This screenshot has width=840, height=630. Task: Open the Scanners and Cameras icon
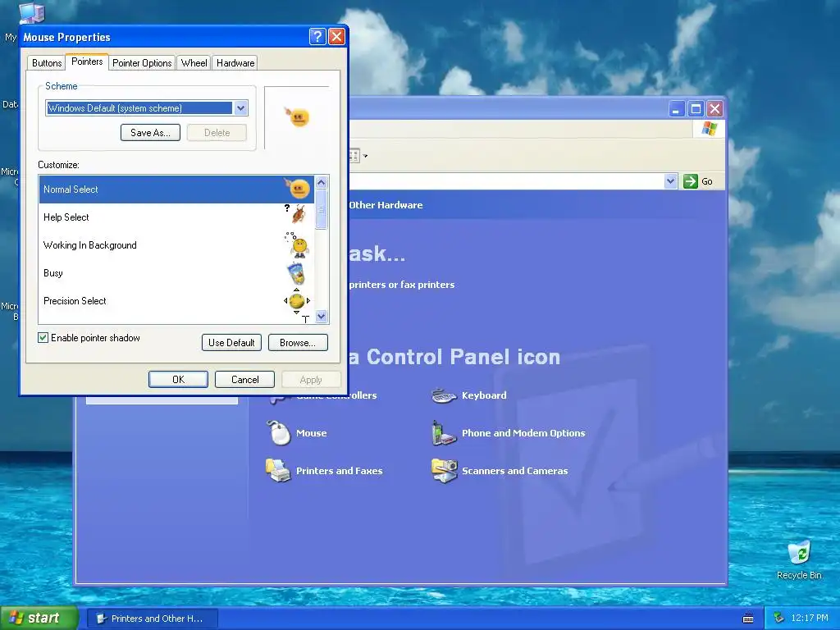pos(444,470)
